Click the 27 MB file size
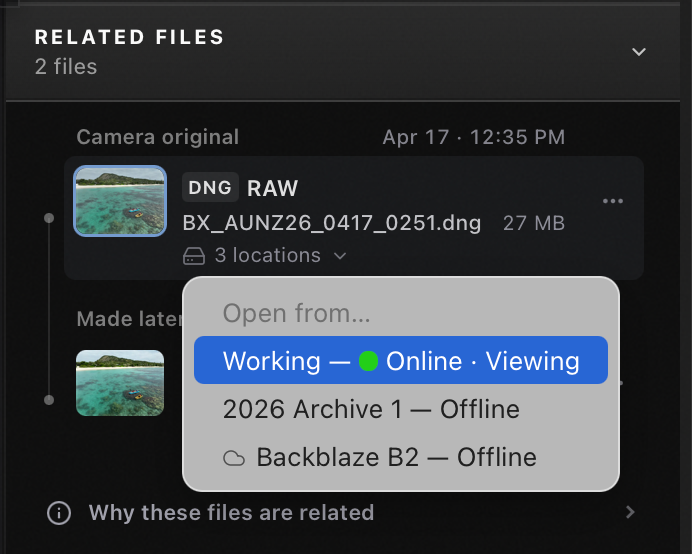Viewport: 692px width, 554px height. click(534, 223)
